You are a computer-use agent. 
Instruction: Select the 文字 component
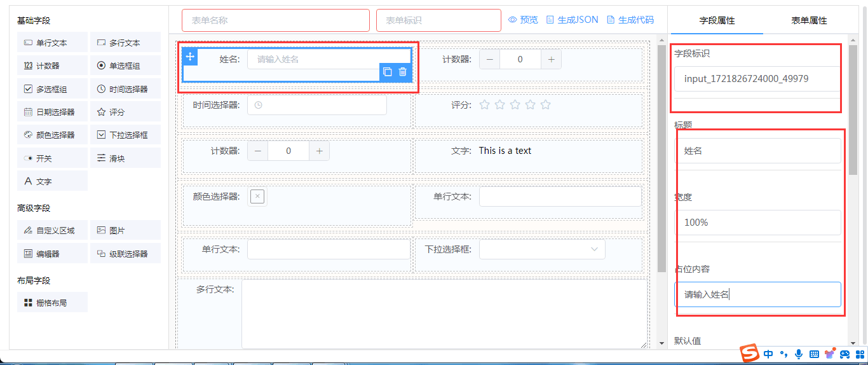tap(52, 181)
